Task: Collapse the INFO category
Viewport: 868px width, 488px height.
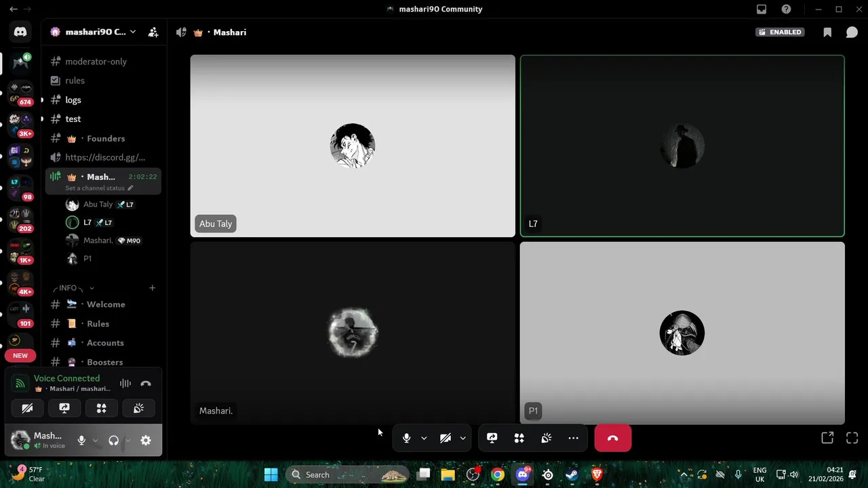Action: click(x=75, y=288)
